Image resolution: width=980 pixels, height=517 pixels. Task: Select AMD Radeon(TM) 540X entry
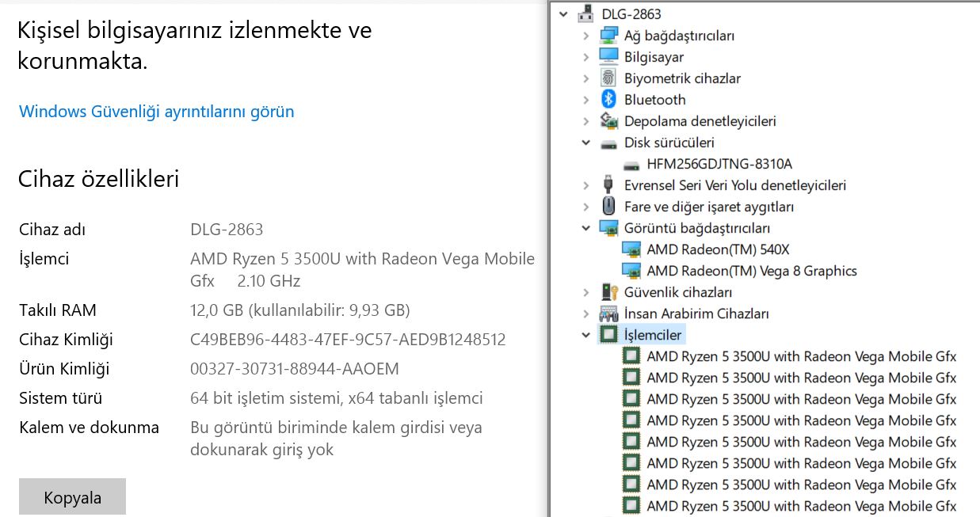coord(718,249)
